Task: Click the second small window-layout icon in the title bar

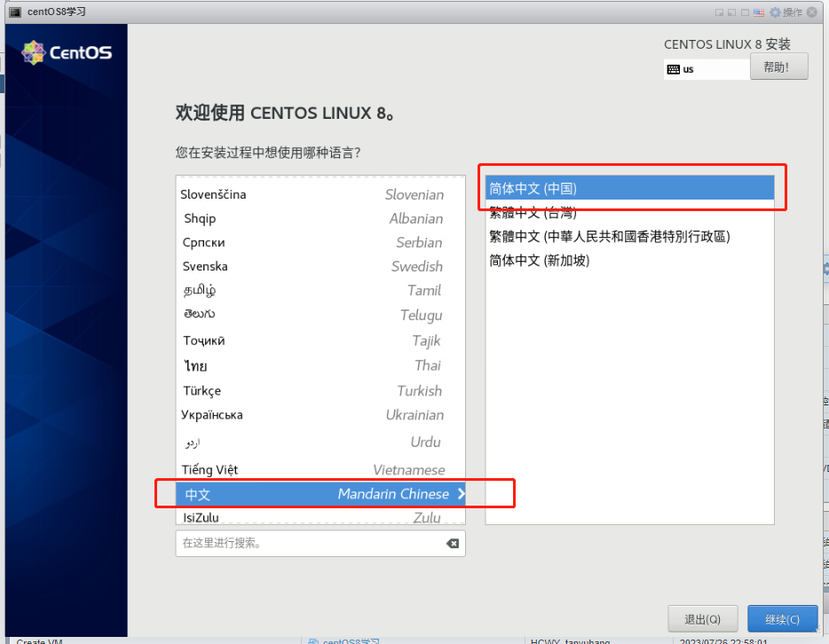Action: click(731, 12)
